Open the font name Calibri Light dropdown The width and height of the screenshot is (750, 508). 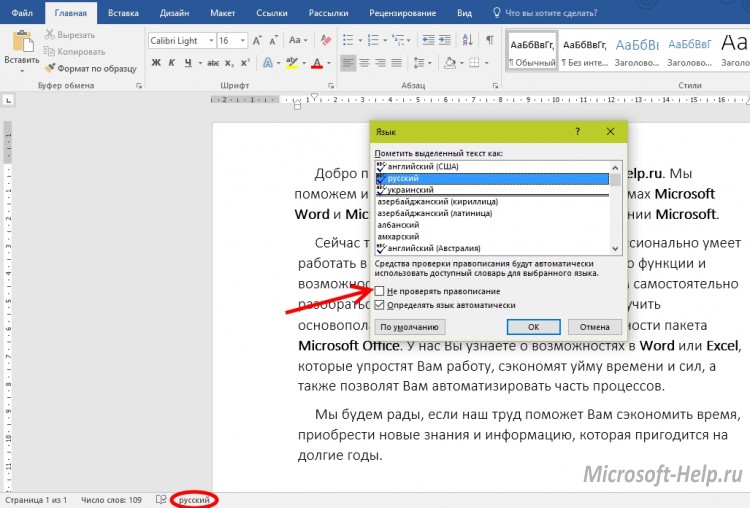pos(211,41)
